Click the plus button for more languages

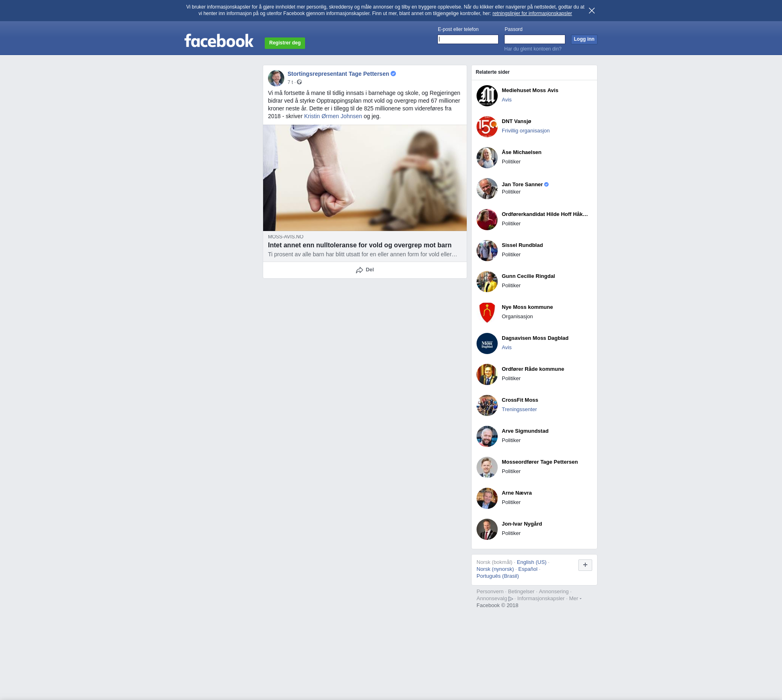coord(585,565)
